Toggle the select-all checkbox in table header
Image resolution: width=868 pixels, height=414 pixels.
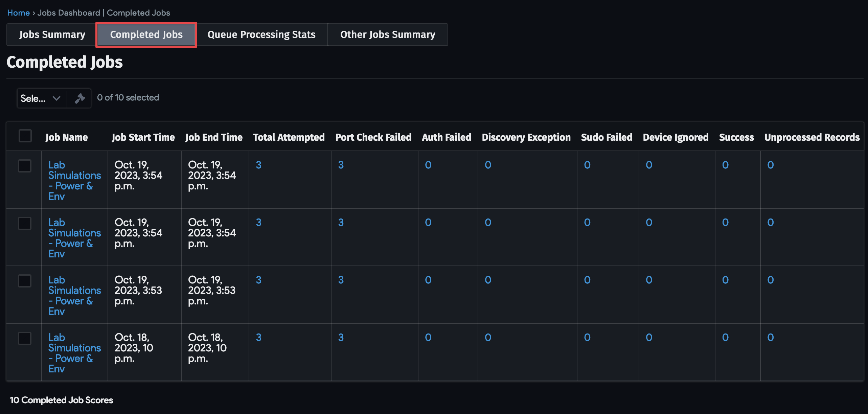25,136
